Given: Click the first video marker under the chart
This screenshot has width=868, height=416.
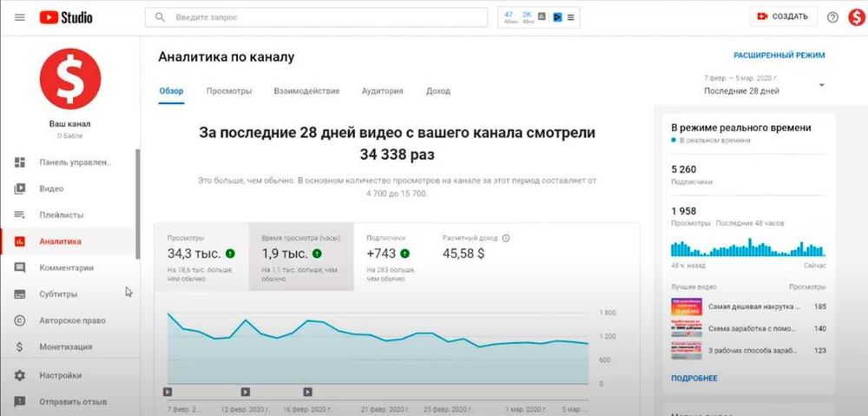Looking at the screenshot, I should tap(168, 393).
